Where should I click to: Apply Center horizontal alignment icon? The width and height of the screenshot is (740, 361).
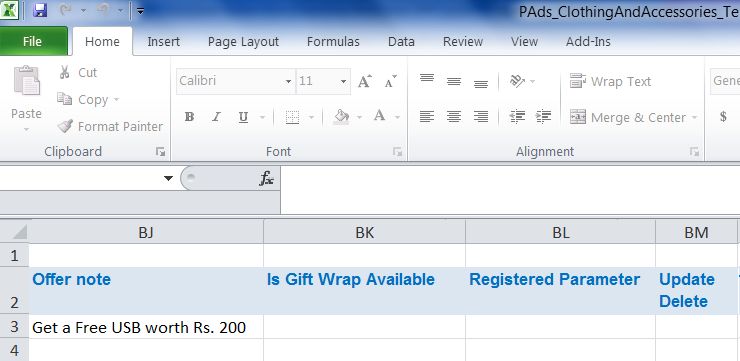pyautogui.click(x=454, y=116)
